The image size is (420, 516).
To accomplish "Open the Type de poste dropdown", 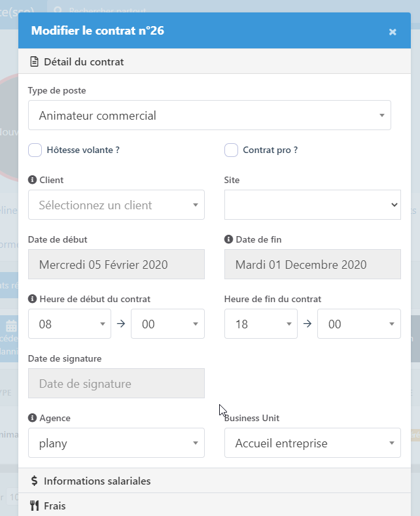I will [209, 116].
